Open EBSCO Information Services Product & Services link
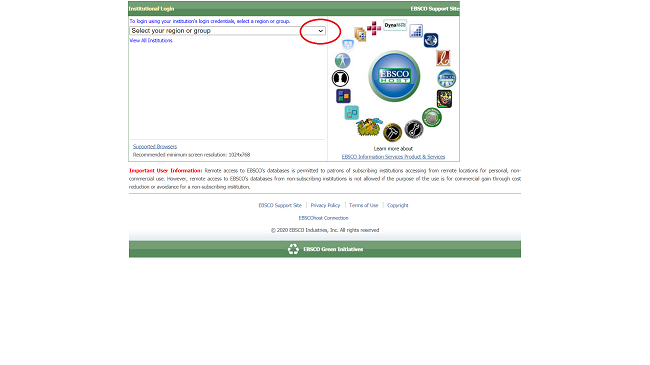Screen dimensions: 650x365 (x=393, y=157)
